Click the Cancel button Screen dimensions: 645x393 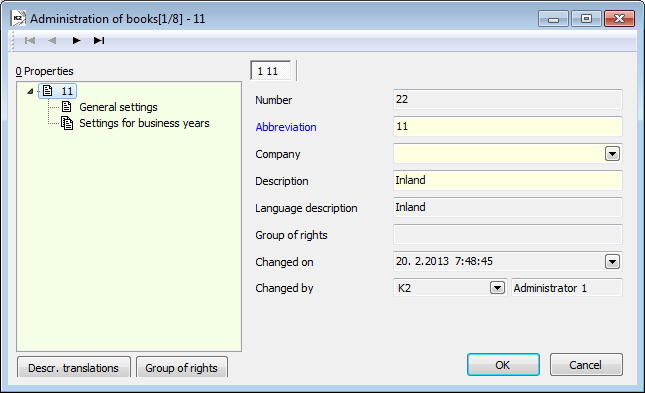pos(586,365)
